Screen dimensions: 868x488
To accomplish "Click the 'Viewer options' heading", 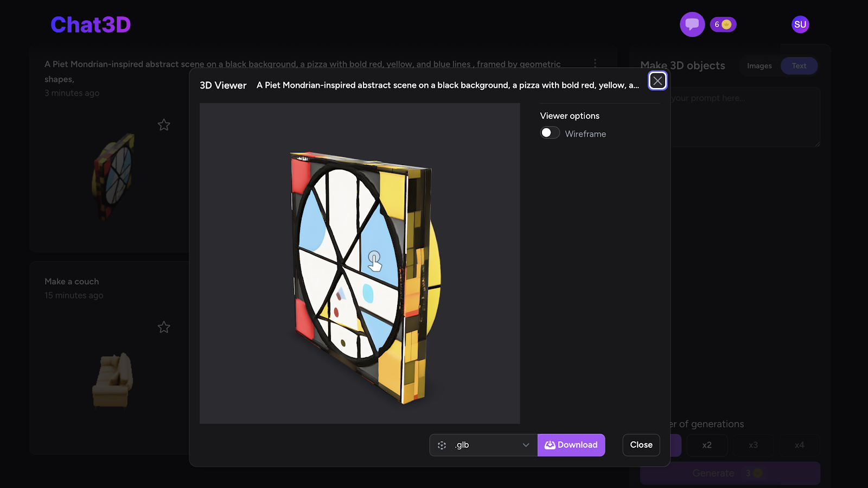I will [x=570, y=116].
